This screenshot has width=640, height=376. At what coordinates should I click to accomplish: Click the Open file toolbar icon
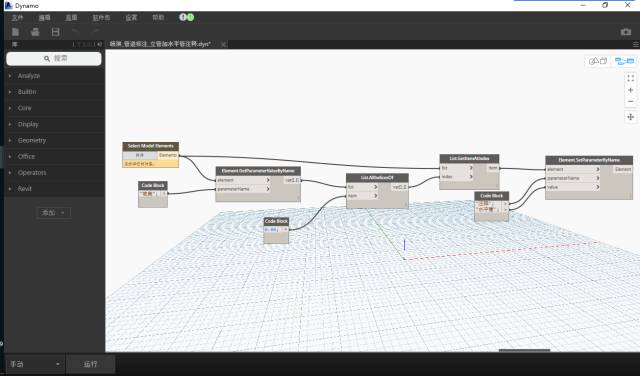(x=35, y=32)
